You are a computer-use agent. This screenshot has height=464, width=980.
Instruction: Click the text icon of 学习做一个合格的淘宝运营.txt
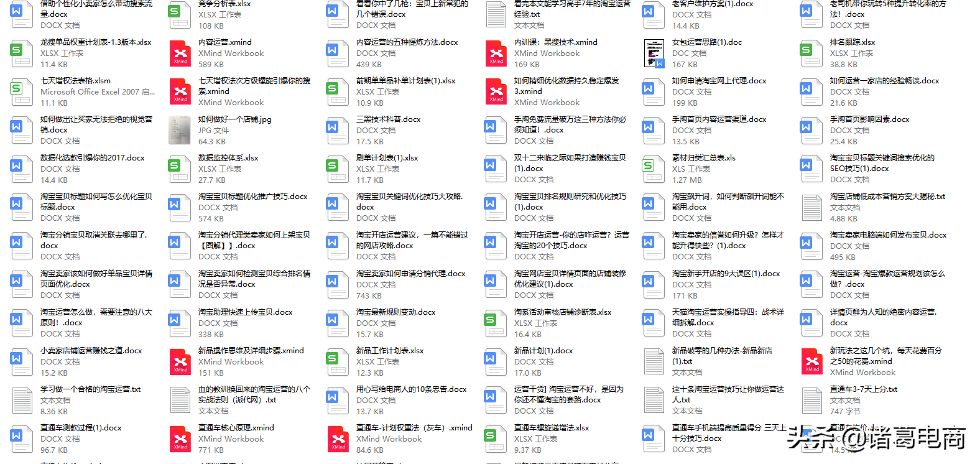click(22, 401)
